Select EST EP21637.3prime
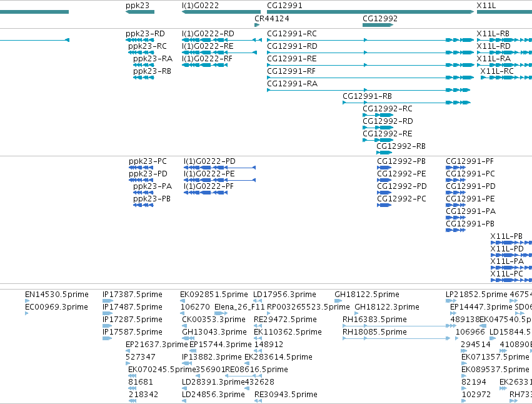This screenshot has height=404, width=532. point(156,345)
